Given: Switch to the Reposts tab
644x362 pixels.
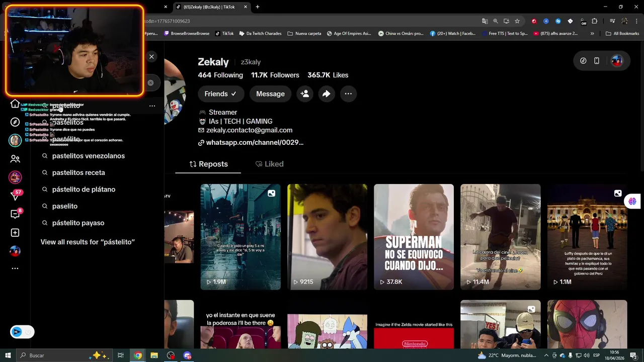Looking at the screenshot, I should coord(208,164).
